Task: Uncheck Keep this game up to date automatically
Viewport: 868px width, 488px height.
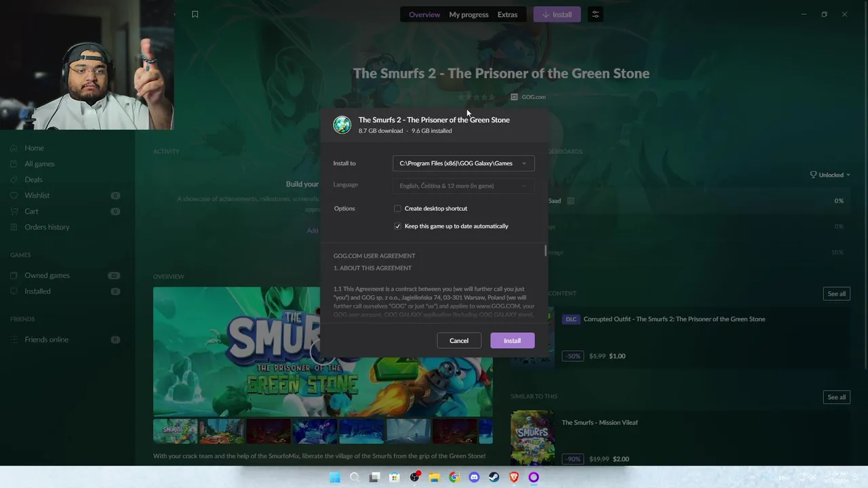Action: [397, 226]
